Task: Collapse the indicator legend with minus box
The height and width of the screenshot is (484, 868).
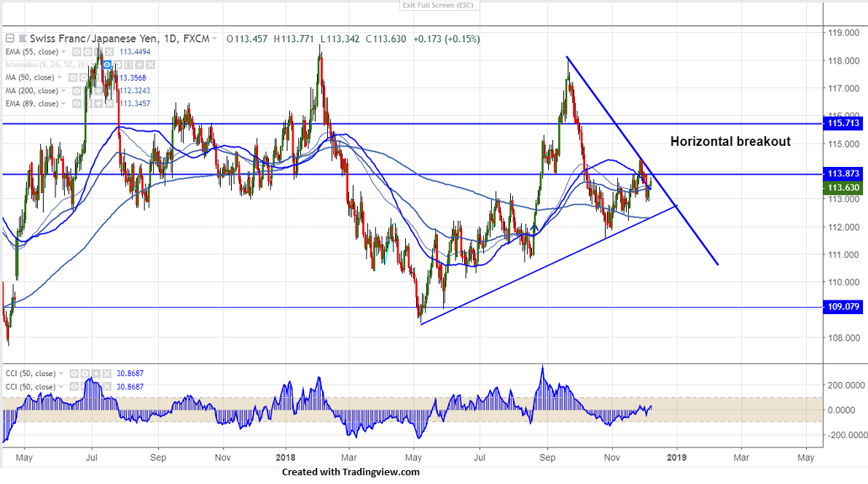Action: pos(10,38)
